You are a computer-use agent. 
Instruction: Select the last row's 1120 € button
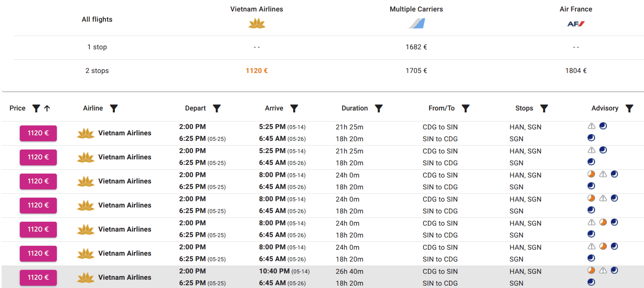tap(38, 278)
